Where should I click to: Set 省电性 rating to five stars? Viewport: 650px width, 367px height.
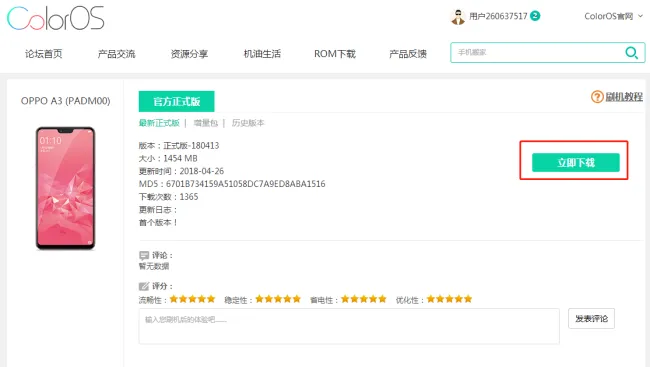tap(382, 299)
